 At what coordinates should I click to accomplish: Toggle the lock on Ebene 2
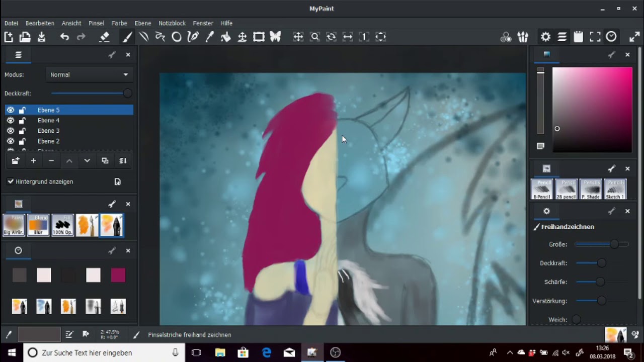[22, 141]
